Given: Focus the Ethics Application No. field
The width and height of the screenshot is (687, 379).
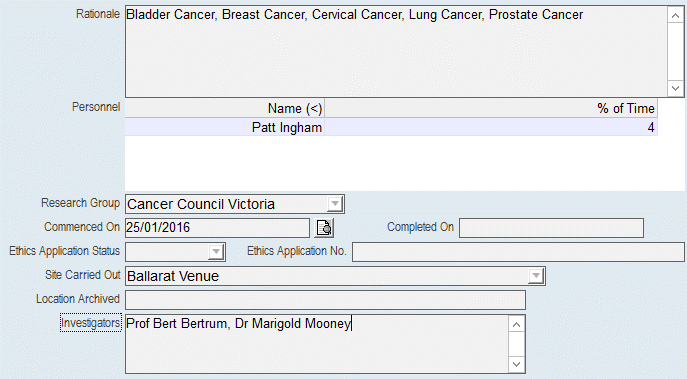Looking at the screenshot, I should pyautogui.click(x=518, y=252).
